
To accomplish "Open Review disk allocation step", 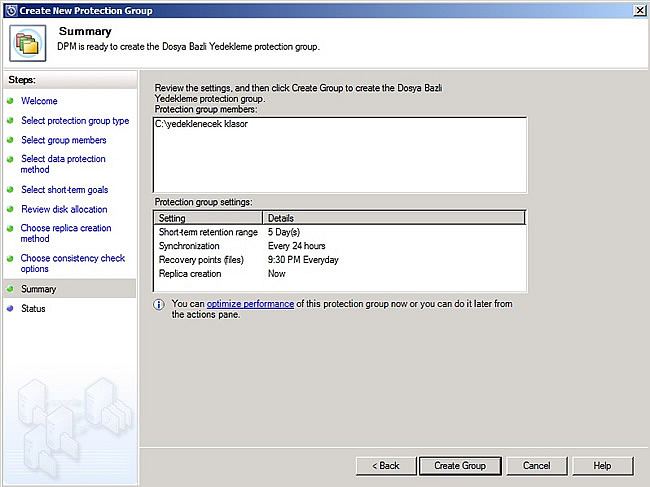I will [64, 210].
